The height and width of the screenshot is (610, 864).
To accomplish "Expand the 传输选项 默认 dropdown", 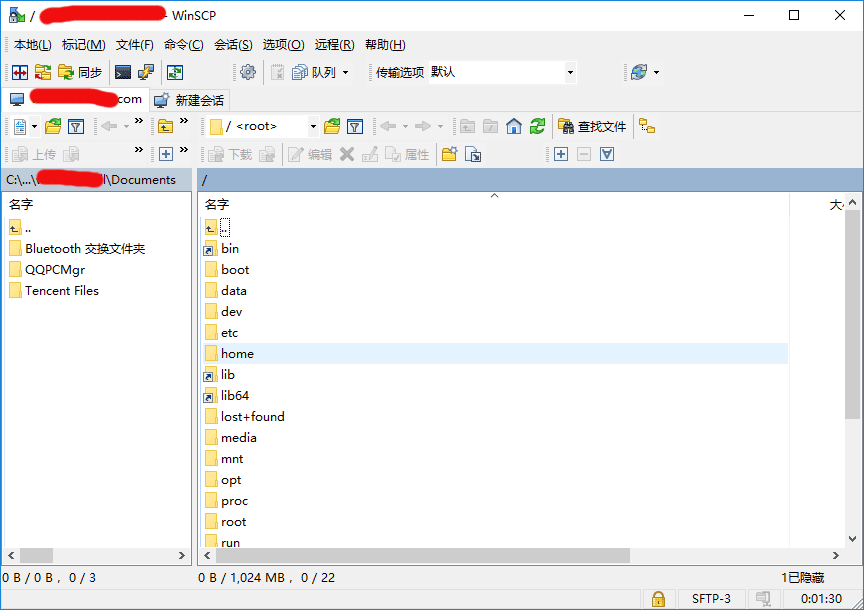I will pos(570,72).
